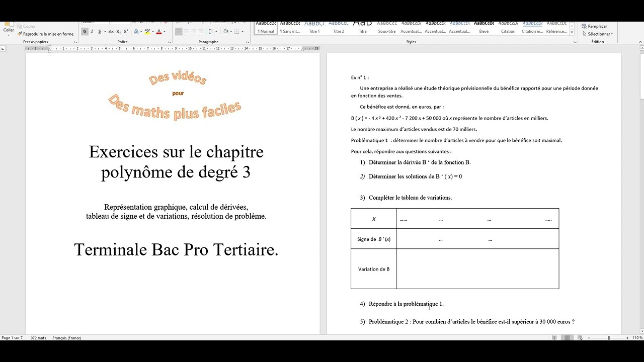Toggle bold (G) formatting
This screenshot has width=644, height=362.
click(x=85, y=31)
